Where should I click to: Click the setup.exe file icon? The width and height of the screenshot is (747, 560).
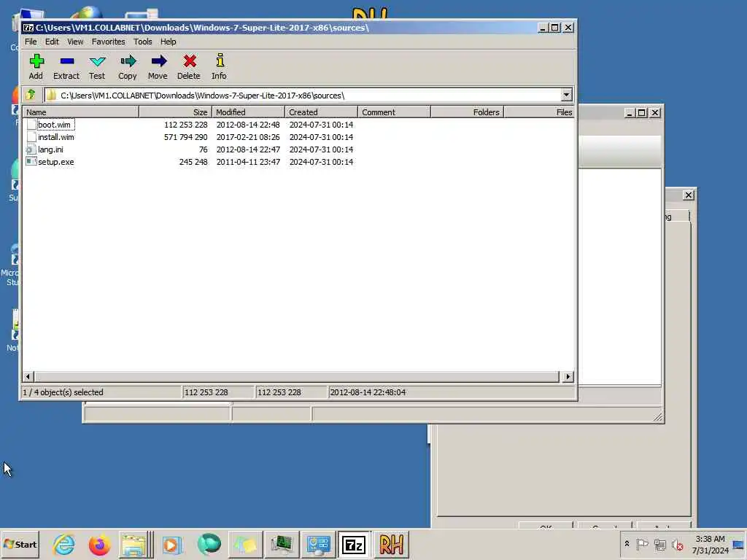point(31,162)
